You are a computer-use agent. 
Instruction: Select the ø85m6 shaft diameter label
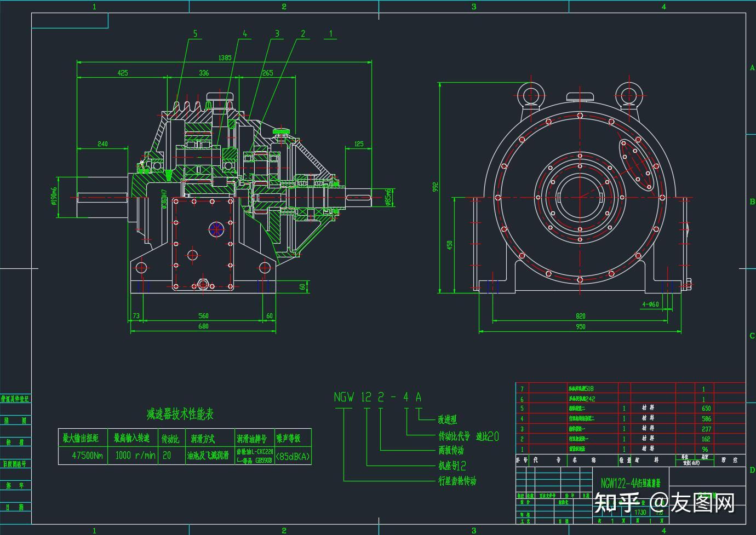click(388, 197)
